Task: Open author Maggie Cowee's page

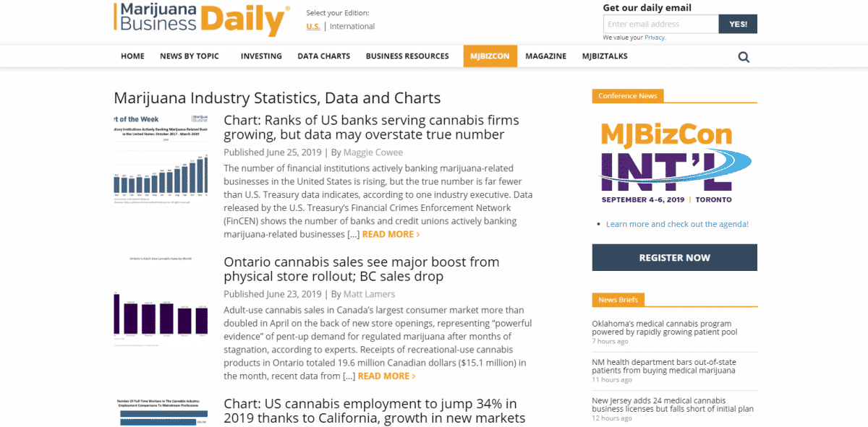Action: point(373,152)
